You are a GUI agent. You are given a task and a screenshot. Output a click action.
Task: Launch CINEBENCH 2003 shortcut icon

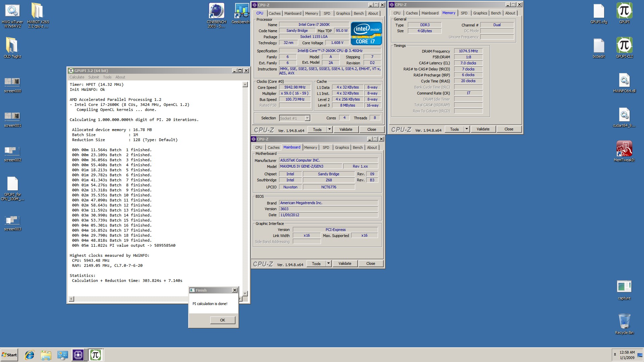point(216,15)
